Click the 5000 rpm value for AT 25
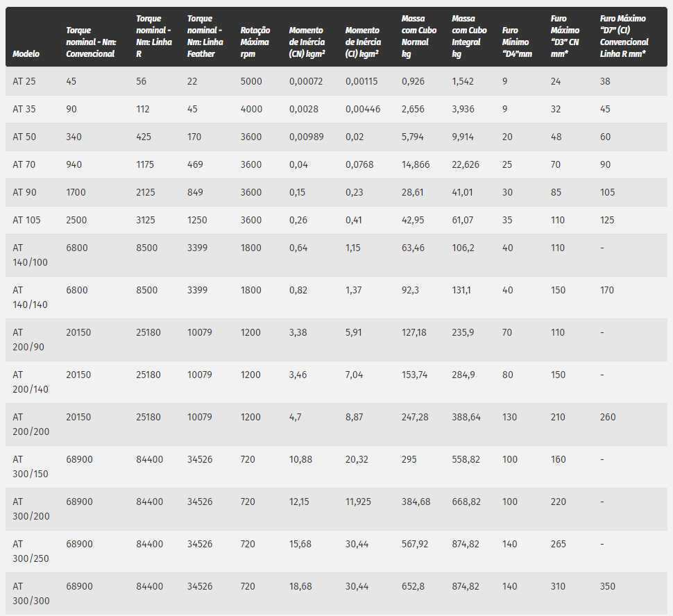Image resolution: width=673 pixels, height=616 pixels. coord(251,81)
